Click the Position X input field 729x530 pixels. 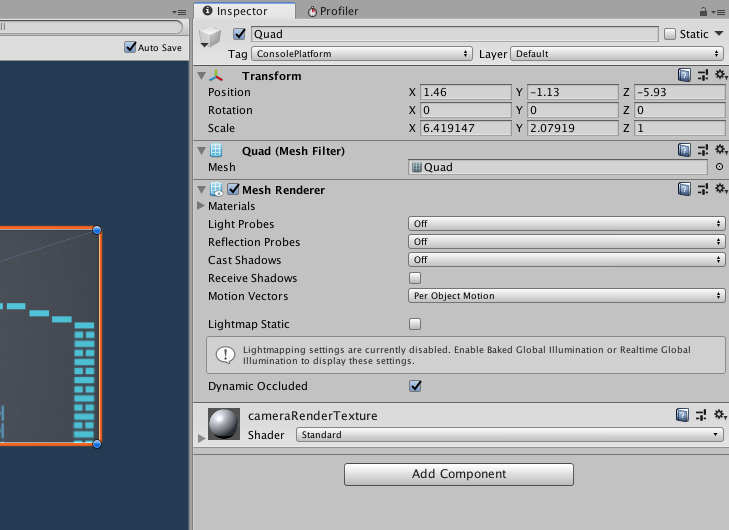[x=465, y=92]
